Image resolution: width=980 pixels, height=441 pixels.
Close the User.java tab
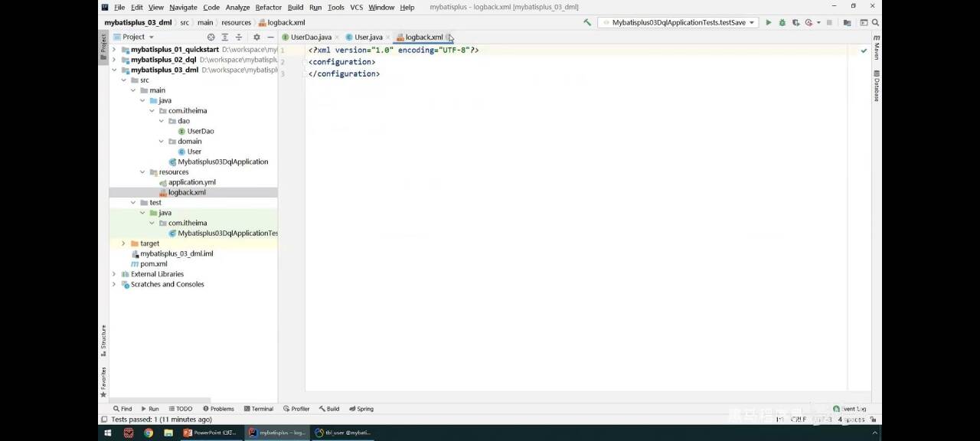point(387,38)
